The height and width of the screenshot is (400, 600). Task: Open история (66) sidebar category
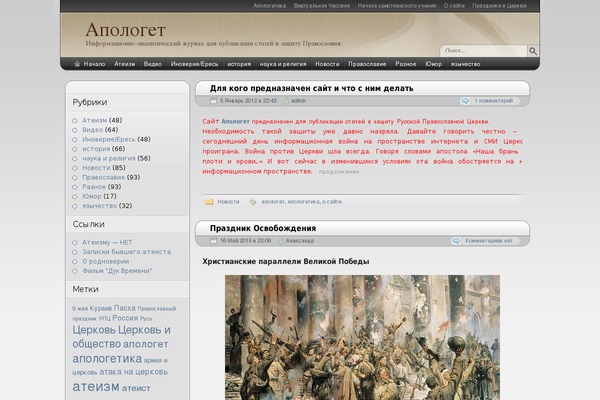point(96,149)
